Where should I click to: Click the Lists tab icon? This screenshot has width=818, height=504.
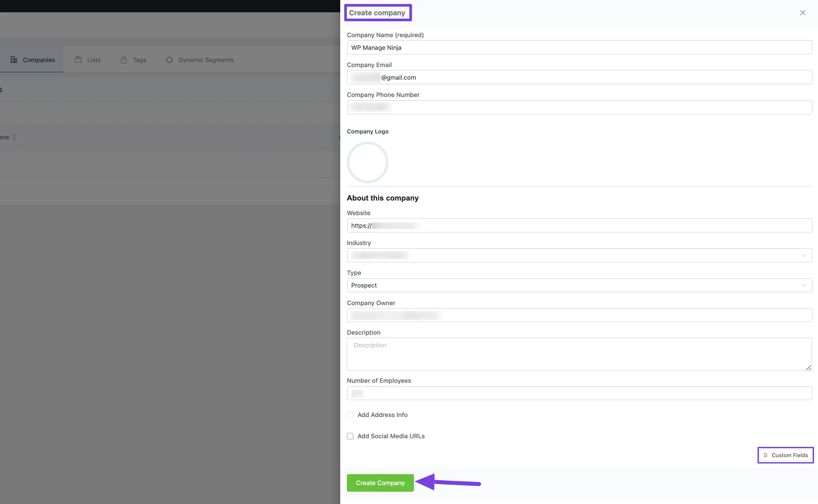78,60
